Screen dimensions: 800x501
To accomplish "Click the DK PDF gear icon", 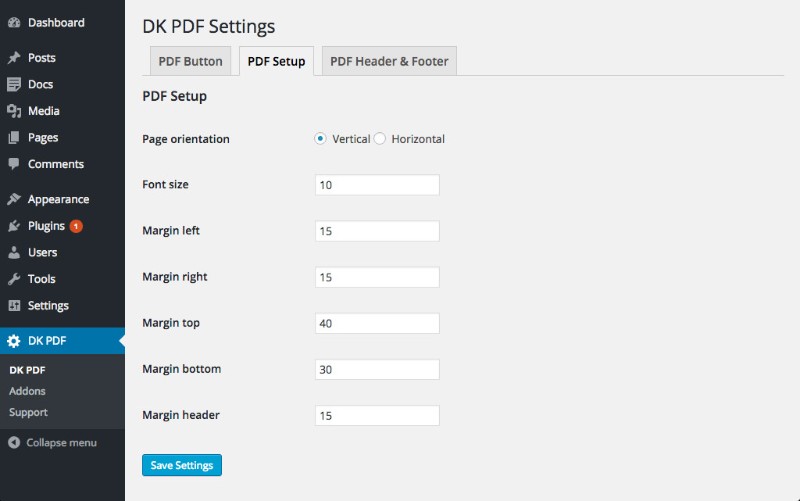I will click(x=14, y=341).
